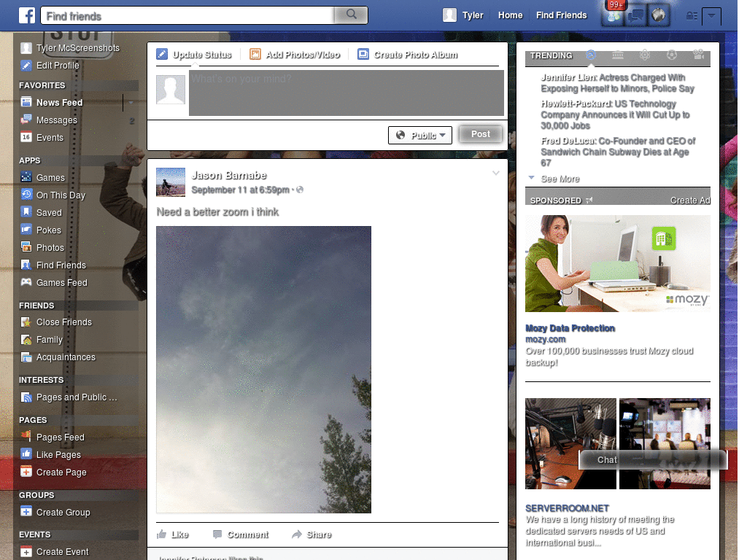Viewport: 747px width, 560px height.
Task: Select the Add Photos/Video icon
Action: [x=255, y=54]
